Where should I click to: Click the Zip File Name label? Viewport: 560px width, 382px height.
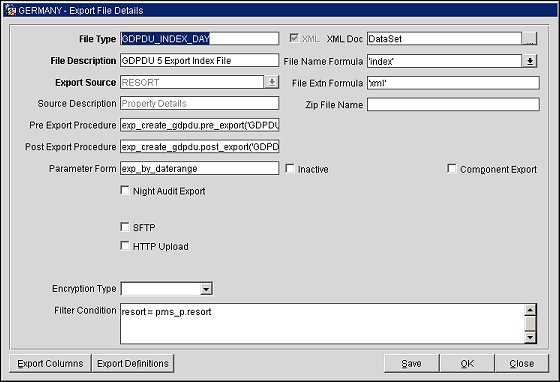tap(334, 105)
